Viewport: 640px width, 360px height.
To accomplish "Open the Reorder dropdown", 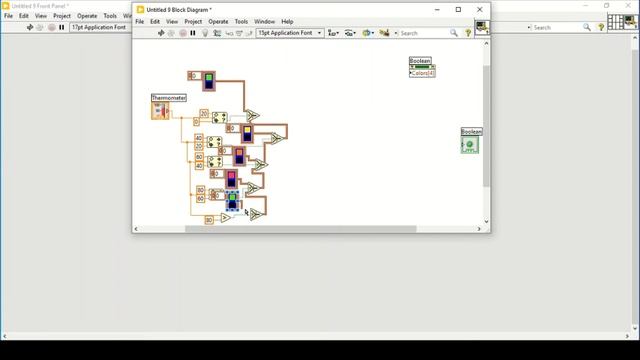I will pyautogui.click(x=368, y=33).
